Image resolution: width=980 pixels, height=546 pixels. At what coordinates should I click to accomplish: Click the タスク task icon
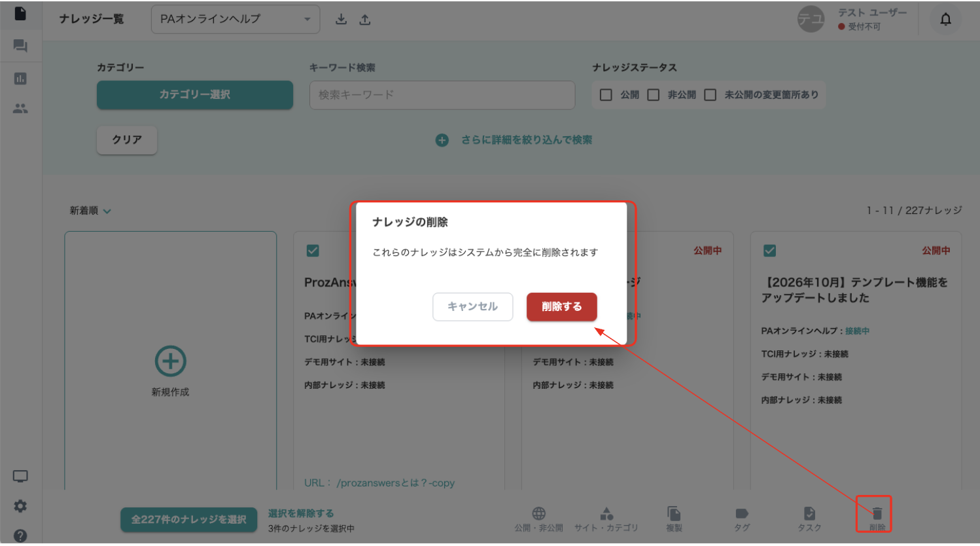809,513
